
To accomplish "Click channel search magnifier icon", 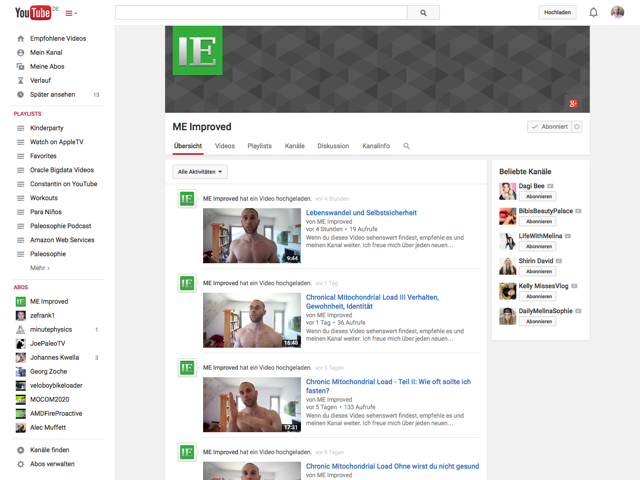I will click(407, 146).
